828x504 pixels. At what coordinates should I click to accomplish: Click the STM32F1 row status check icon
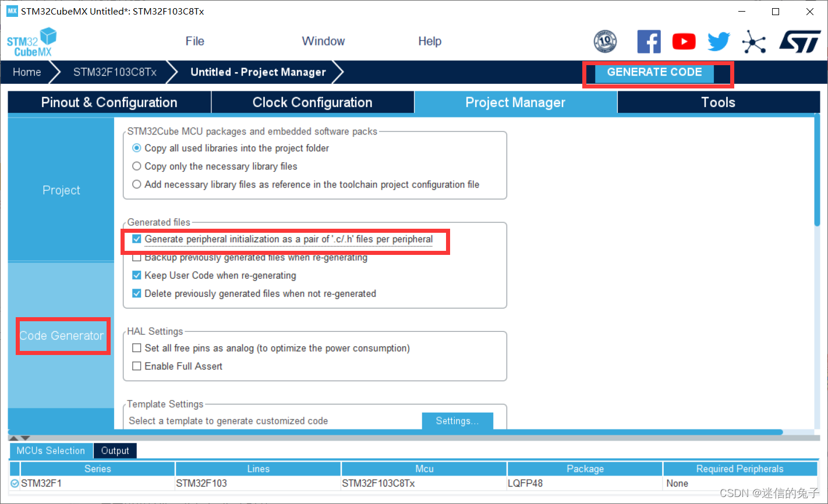coord(15,483)
